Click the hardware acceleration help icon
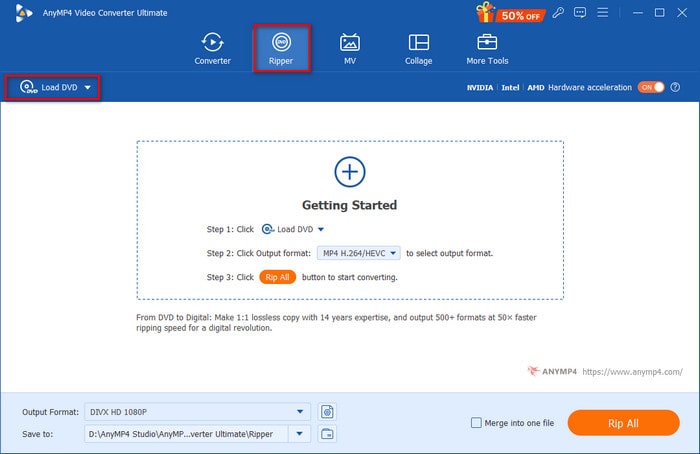700x454 pixels. point(675,87)
